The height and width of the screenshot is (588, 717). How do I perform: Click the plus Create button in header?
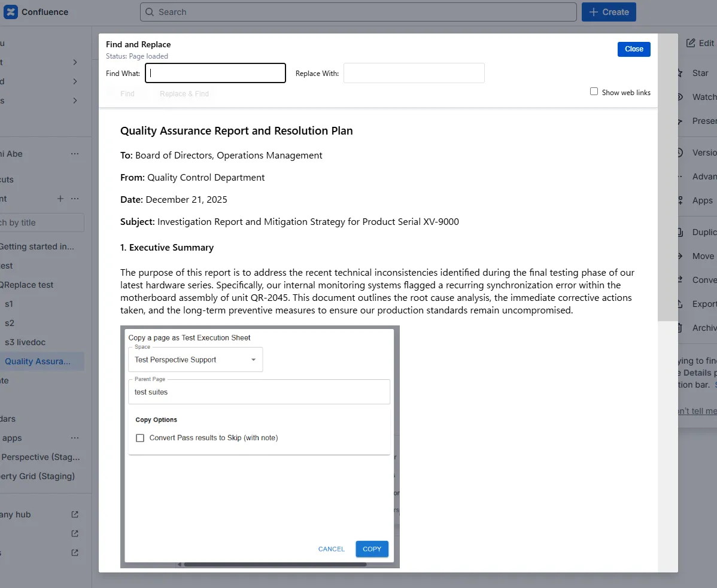[x=609, y=12]
